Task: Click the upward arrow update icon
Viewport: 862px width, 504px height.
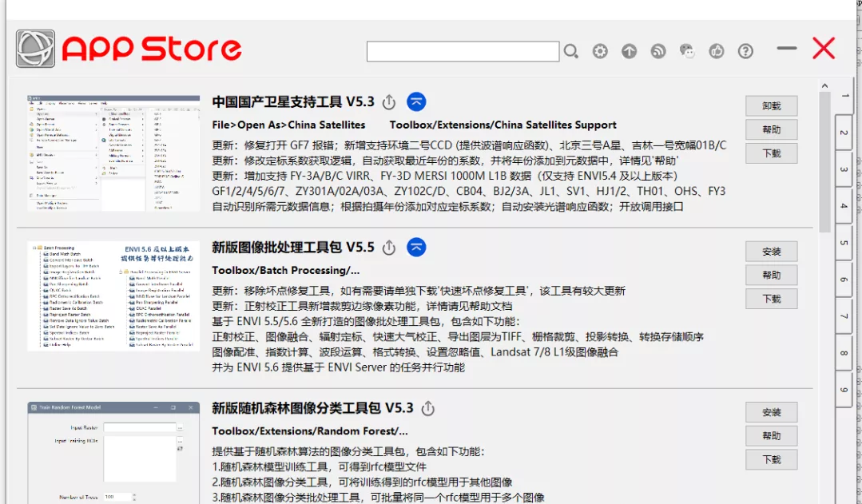Action: [x=629, y=52]
